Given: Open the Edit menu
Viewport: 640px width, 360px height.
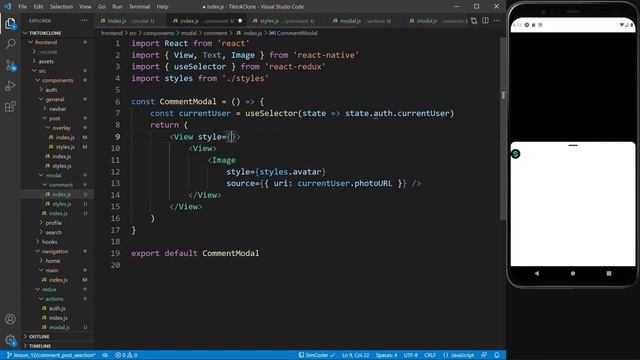Looking at the screenshot, I should (38, 7).
